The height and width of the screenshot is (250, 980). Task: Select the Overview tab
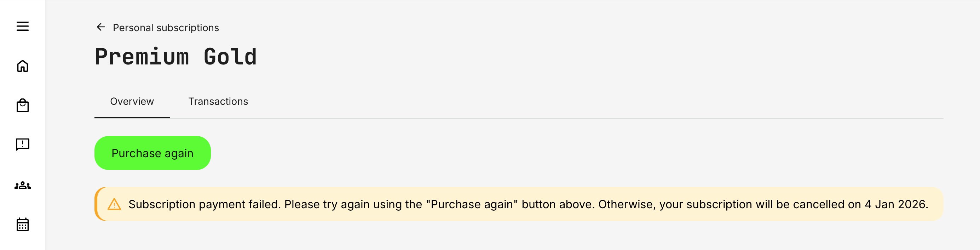point(131,101)
